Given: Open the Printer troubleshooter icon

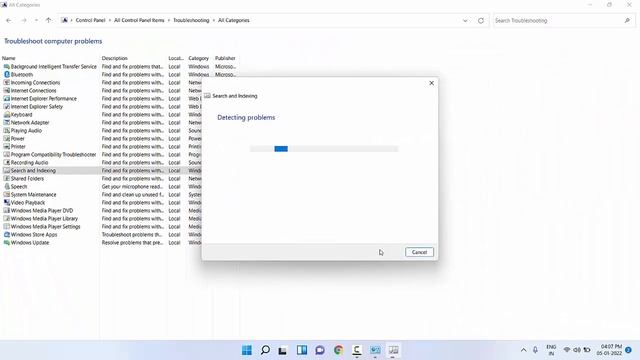Looking at the screenshot, I should click(x=7, y=147).
